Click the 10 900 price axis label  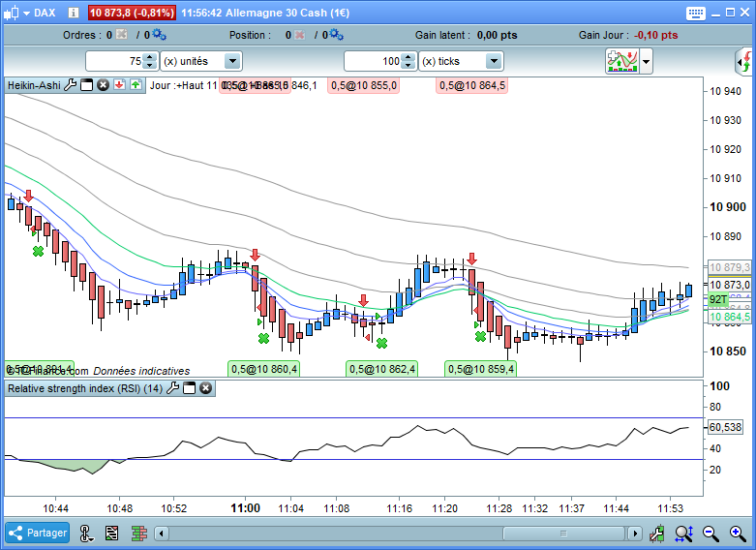click(x=728, y=207)
